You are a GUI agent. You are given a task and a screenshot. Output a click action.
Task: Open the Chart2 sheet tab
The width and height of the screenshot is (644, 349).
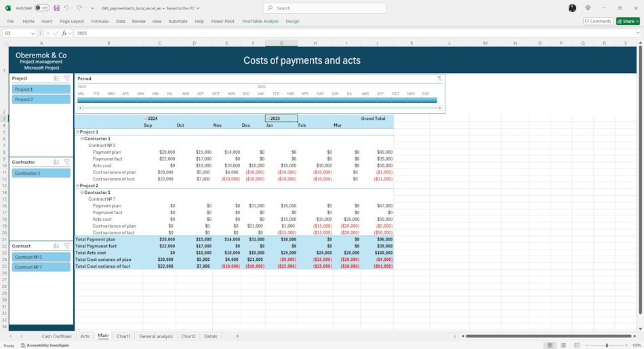[x=188, y=336]
